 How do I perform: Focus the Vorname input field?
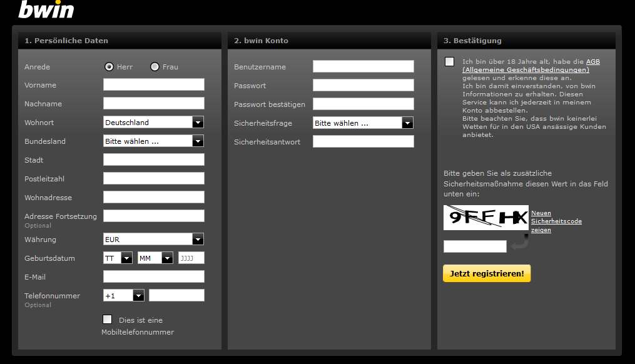pos(154,84)
